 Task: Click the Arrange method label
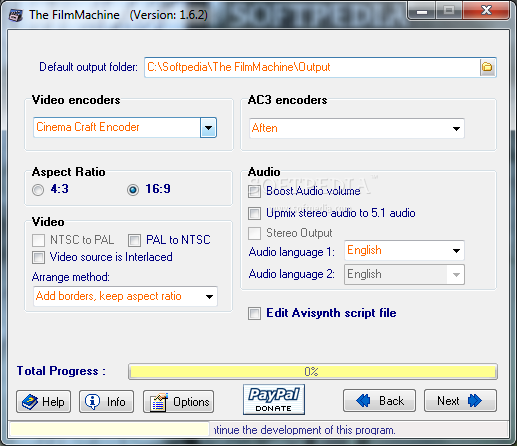pyautogui.click(x=71, y=277)
